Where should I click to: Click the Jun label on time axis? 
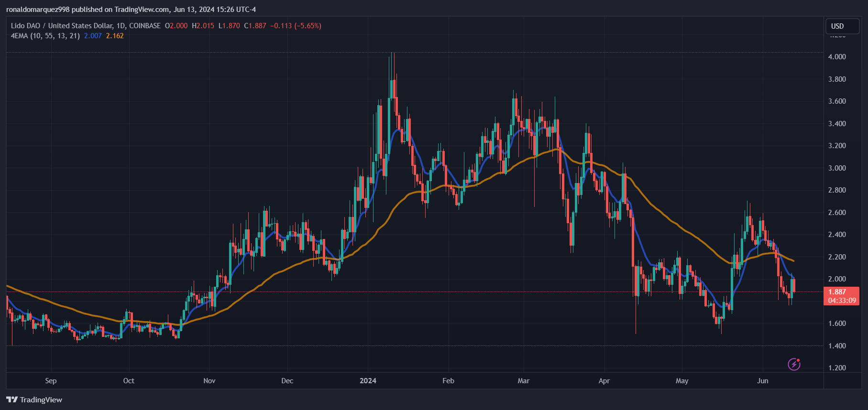[x=763, y=381]
